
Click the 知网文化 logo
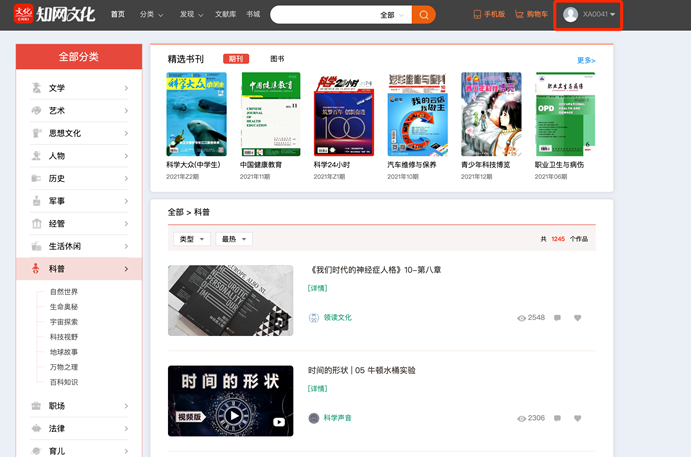(x=54, y=14)
